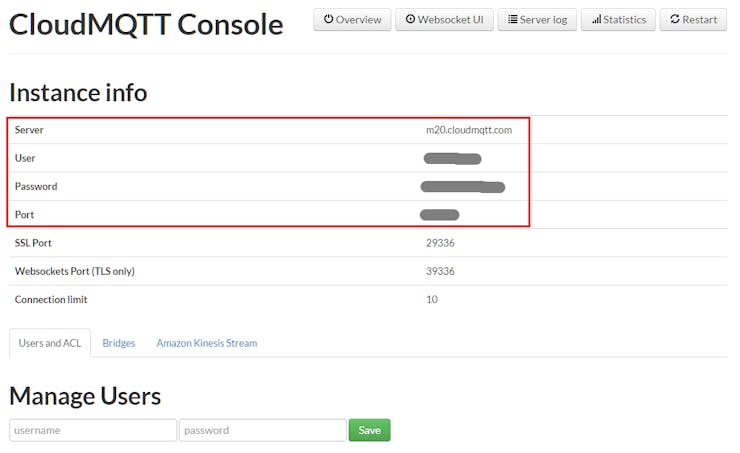This screenshot has width=740, height=453.
Task: Click the redacted Password value
Action: click(x=462, y=186)
